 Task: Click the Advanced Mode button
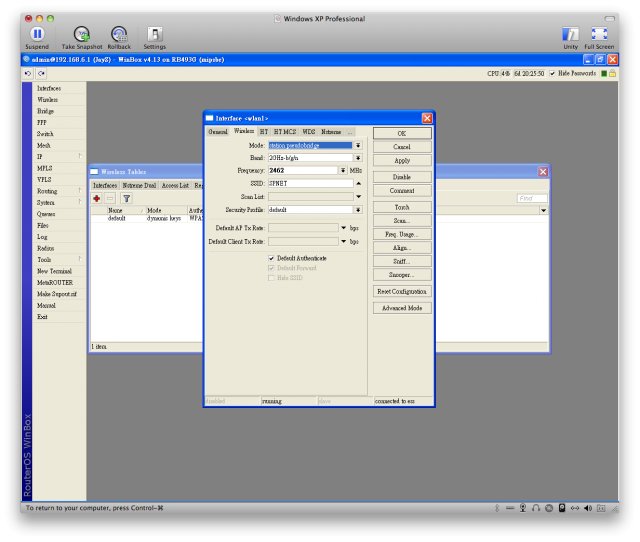click(402, 308)
